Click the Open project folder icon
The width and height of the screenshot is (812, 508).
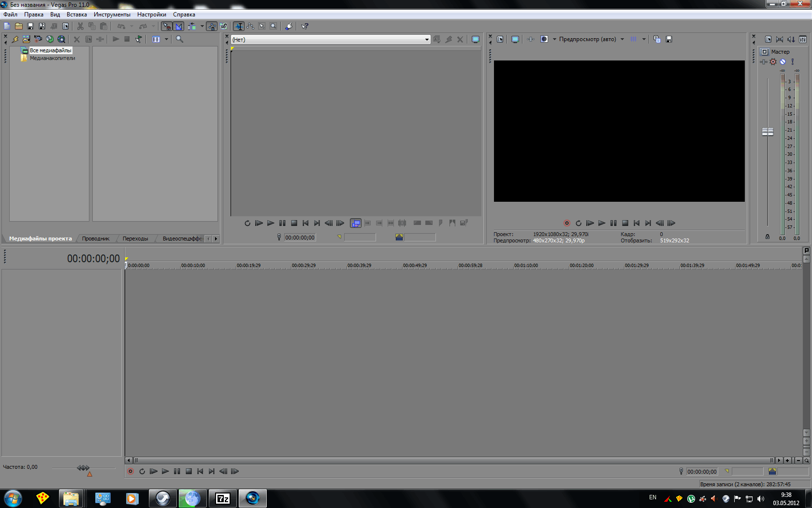pyautogui.click(x=19, y=26)
